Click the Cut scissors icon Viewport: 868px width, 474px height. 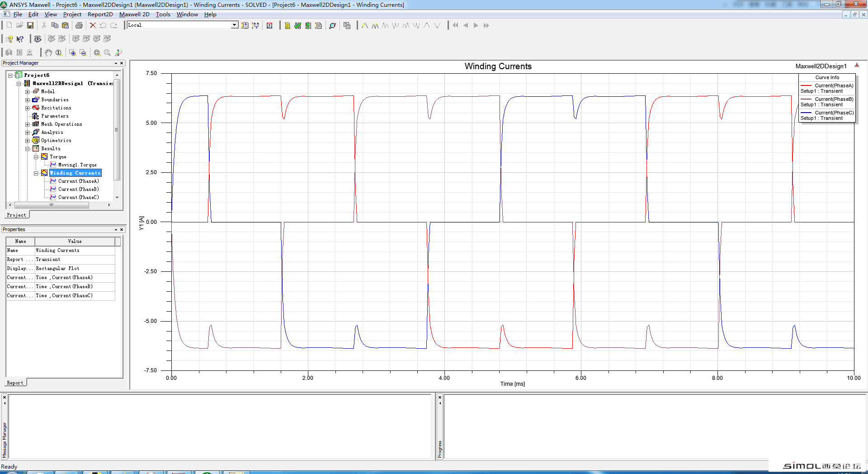(x=44, y=25)
